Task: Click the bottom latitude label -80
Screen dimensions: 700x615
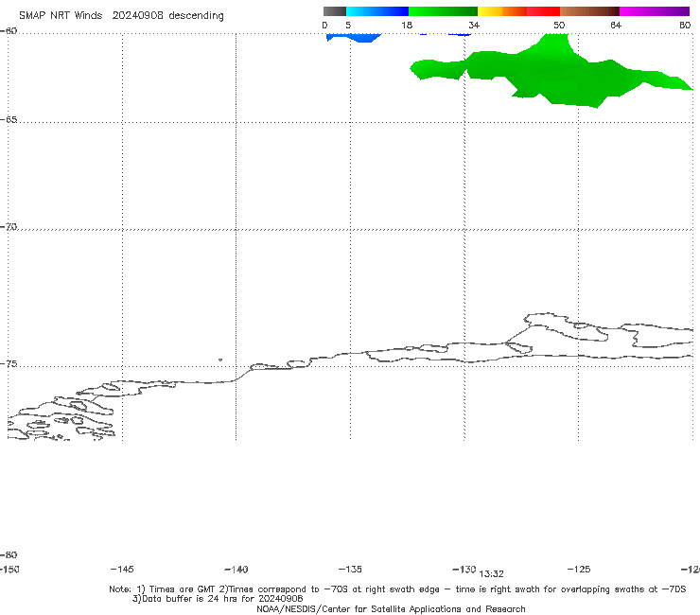Action: [x=9, y=554]
